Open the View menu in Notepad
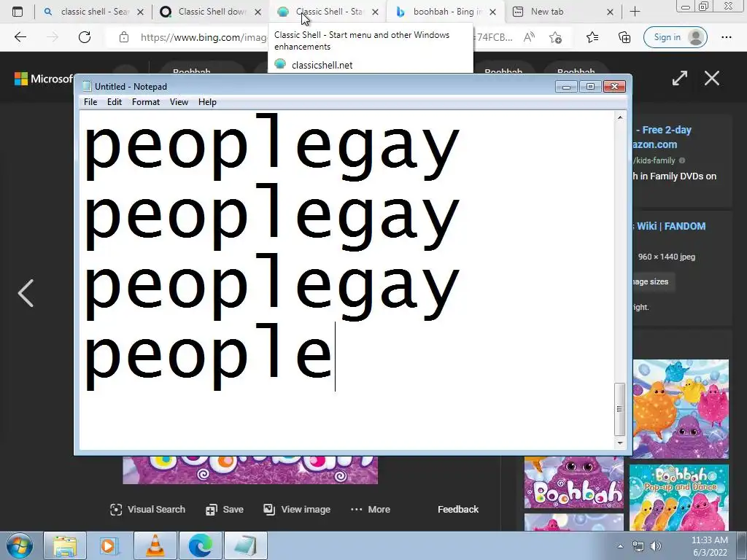 [x=179, y=102]
